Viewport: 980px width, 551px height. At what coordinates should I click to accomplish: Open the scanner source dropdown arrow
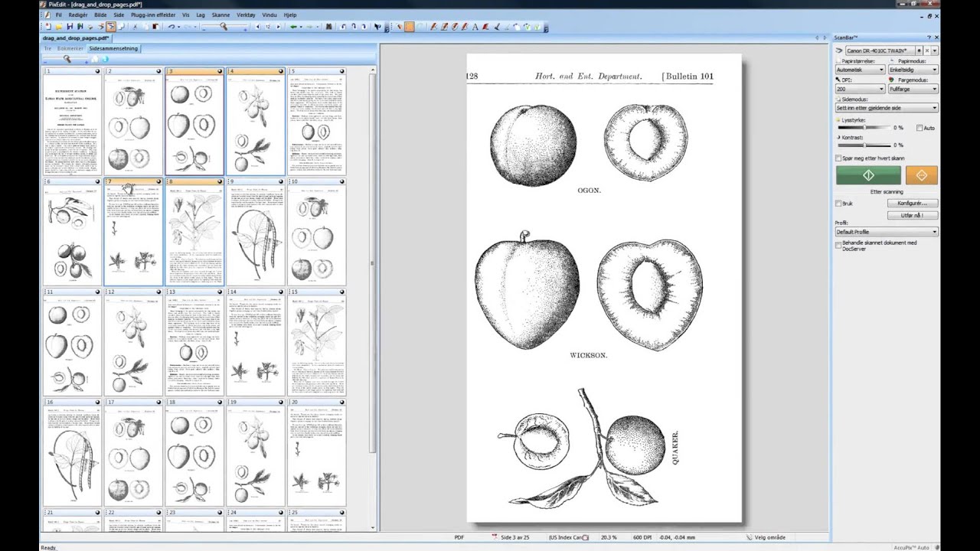(x=935, y=51)
